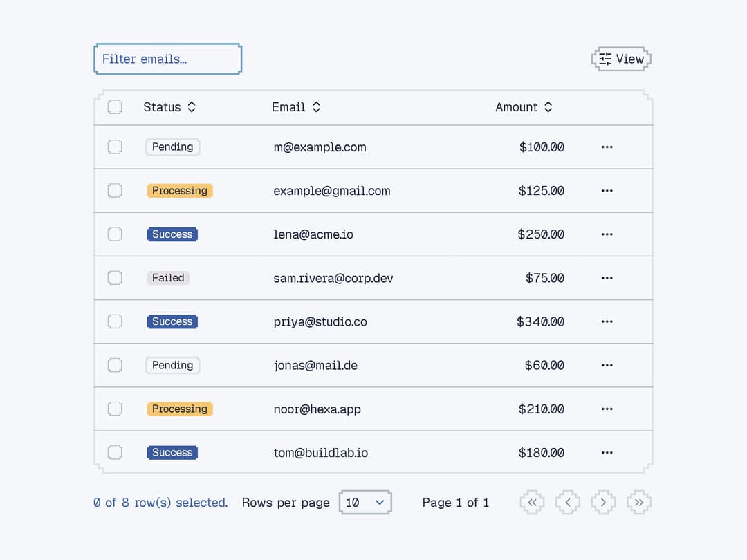Viewport: 747px width, 560px height.
Task: Open row actions for sam.rivera@corp.dev
Action: click(x=607, y=278)
